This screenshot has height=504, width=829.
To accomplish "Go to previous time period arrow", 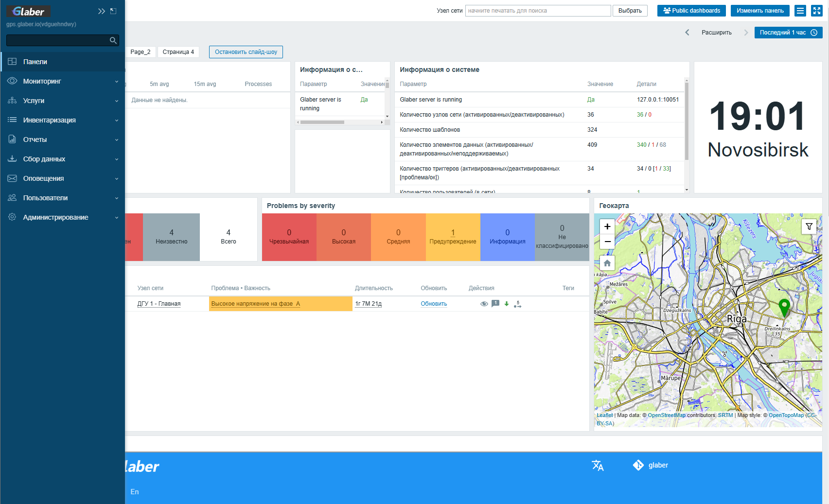I will [x=687, y=33].
